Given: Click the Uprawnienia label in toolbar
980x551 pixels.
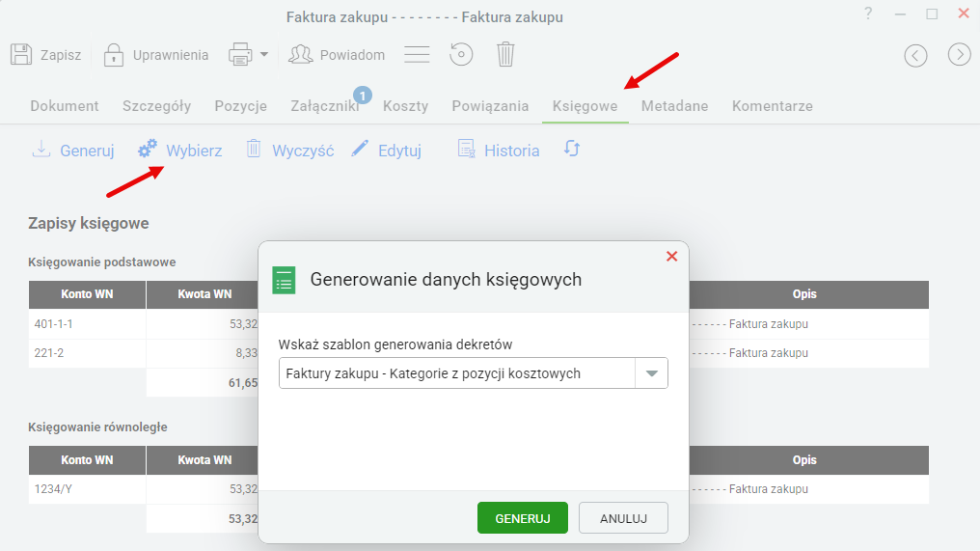Looking at the screenshot, I should (x=171, y=55).
